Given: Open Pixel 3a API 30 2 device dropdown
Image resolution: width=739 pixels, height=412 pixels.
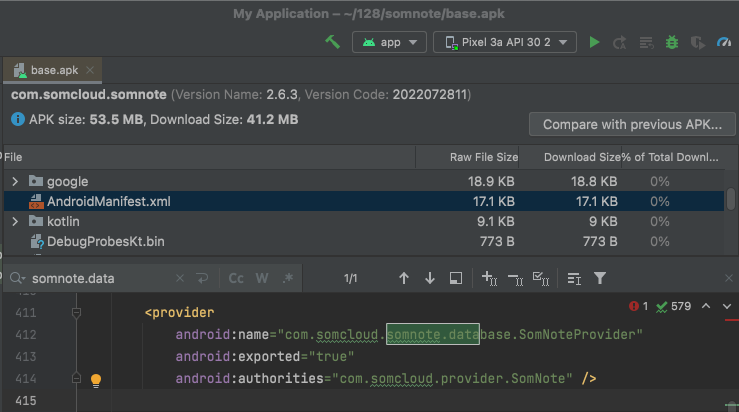Looking at the screenshot, I should [x=505, y=43].
